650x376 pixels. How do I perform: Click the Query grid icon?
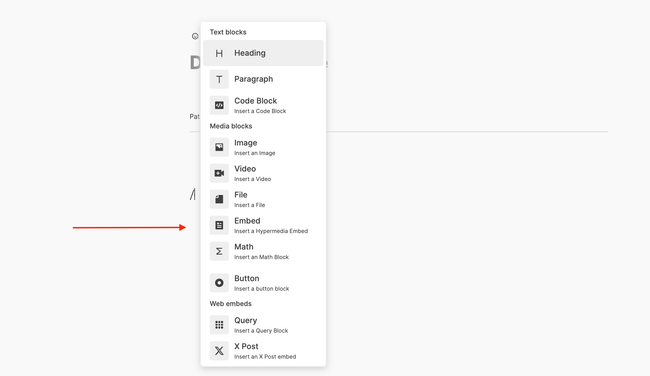pyautogui.click(x=219, y=325)
